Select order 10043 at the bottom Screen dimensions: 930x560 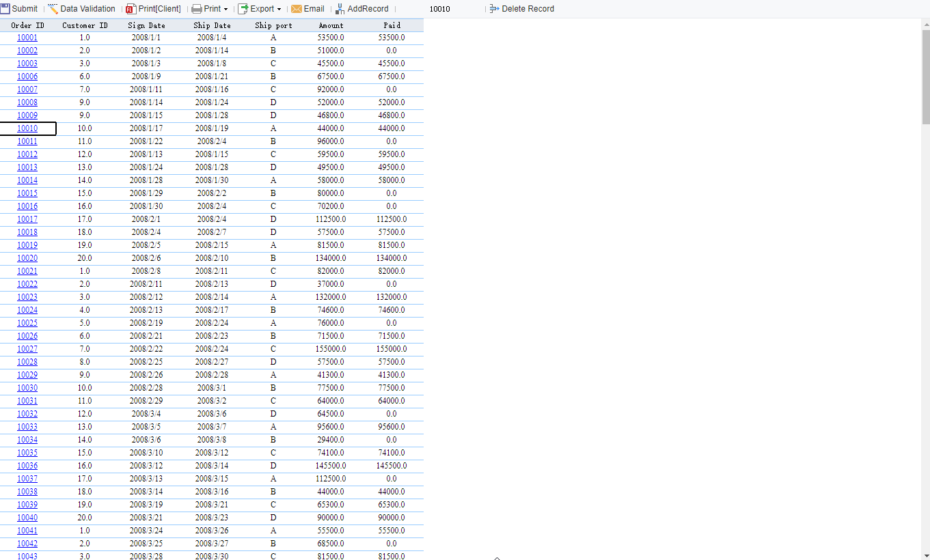click(27, 557)
